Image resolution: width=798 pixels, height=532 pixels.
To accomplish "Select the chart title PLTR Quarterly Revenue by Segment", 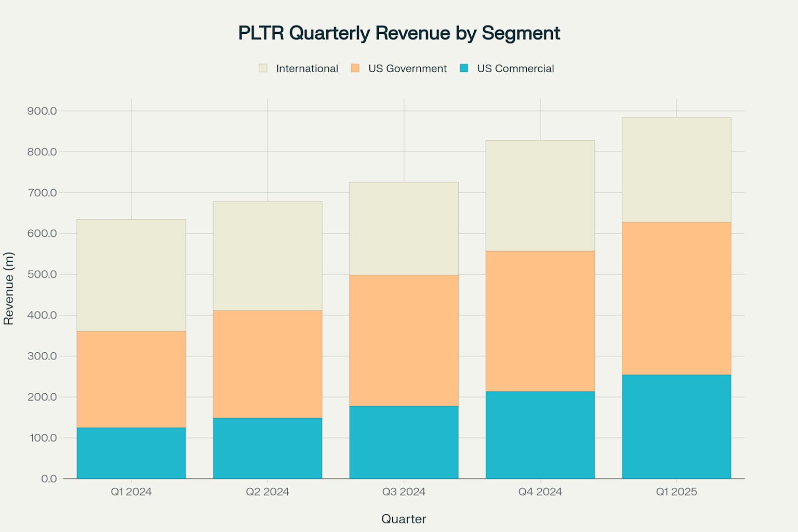I will pyautogui.click(x=399, y=33).
